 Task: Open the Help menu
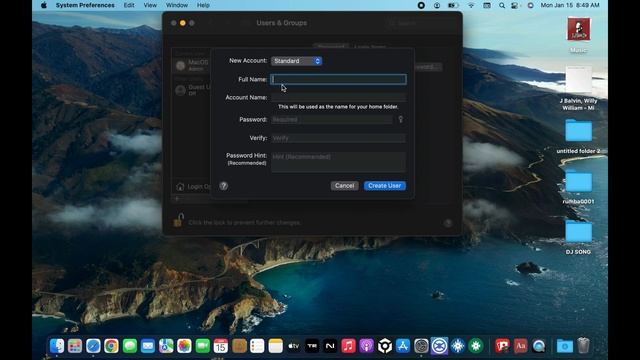point(203,5)
